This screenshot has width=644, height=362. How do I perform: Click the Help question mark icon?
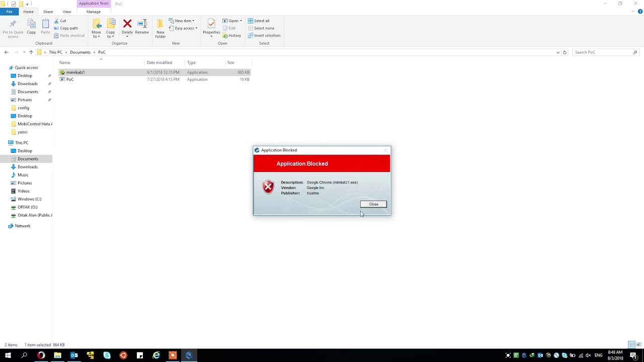tap(640, 12)
